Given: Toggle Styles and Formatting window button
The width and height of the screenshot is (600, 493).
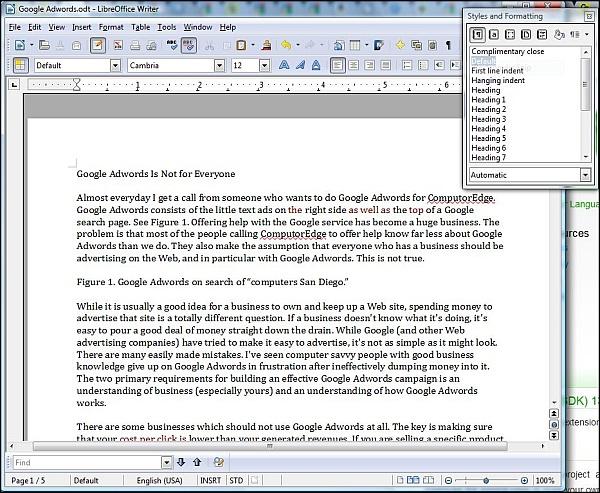Looking at the screenshot, I should [x=20, y=65].
